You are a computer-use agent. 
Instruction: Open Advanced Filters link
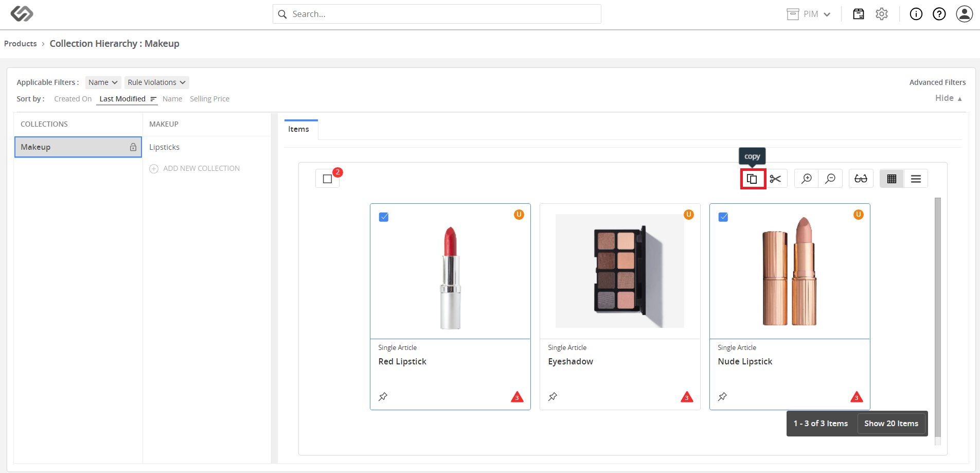click(x=937, y=82)
